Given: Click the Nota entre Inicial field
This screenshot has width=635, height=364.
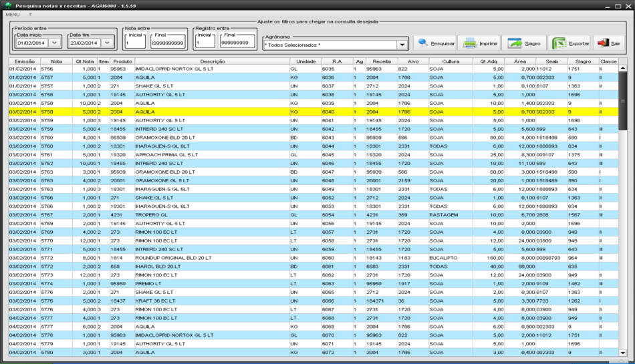Looking at the screenshot, I should (x=135, y=43).
